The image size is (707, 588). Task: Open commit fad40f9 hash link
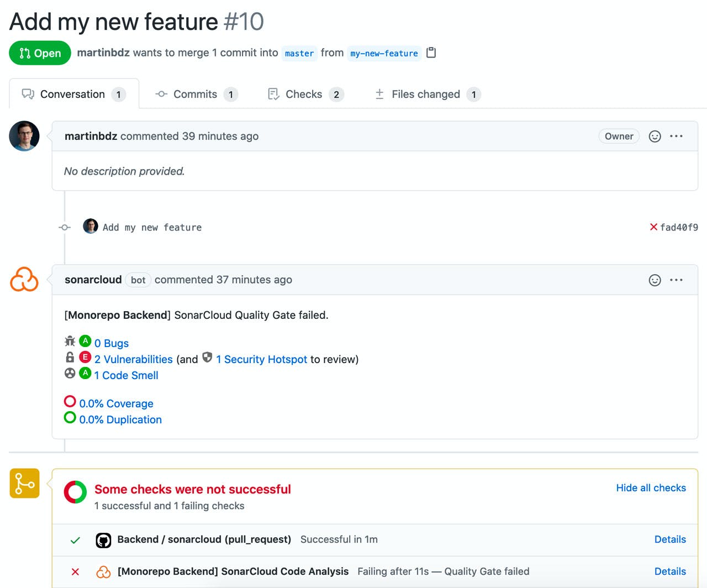tap(679, 227)
